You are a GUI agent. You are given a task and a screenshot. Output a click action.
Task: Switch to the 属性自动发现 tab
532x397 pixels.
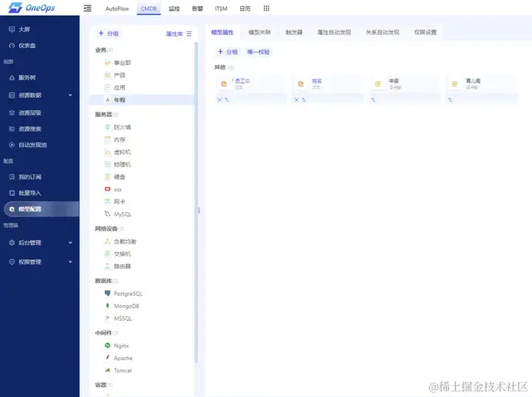[334, 33]
